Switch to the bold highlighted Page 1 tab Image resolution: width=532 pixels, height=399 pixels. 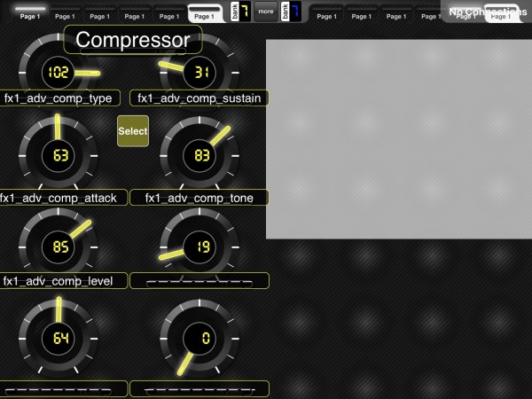(x=30, y=13)
